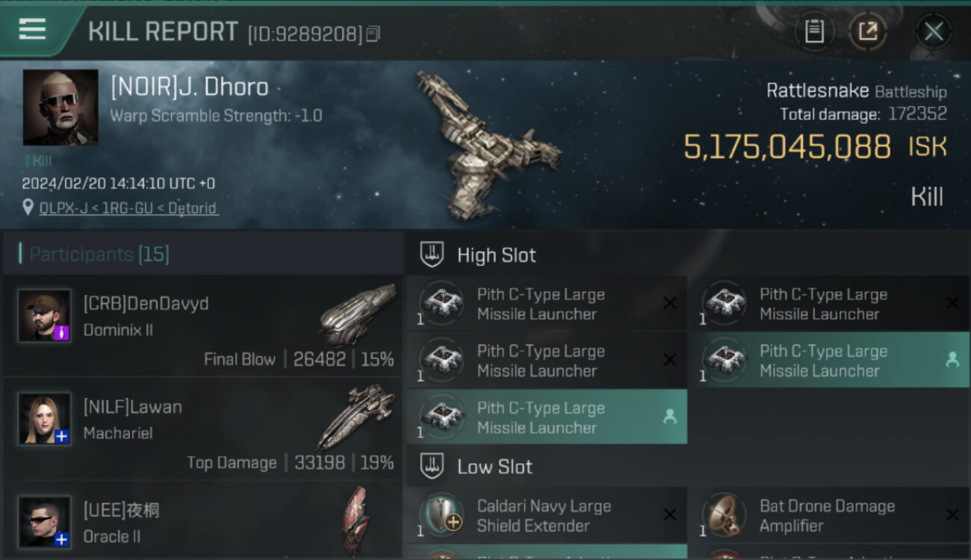Select Caldari Navy Large Shield Extender
This screenshot has width=971, height=560.
pos(547,515)
